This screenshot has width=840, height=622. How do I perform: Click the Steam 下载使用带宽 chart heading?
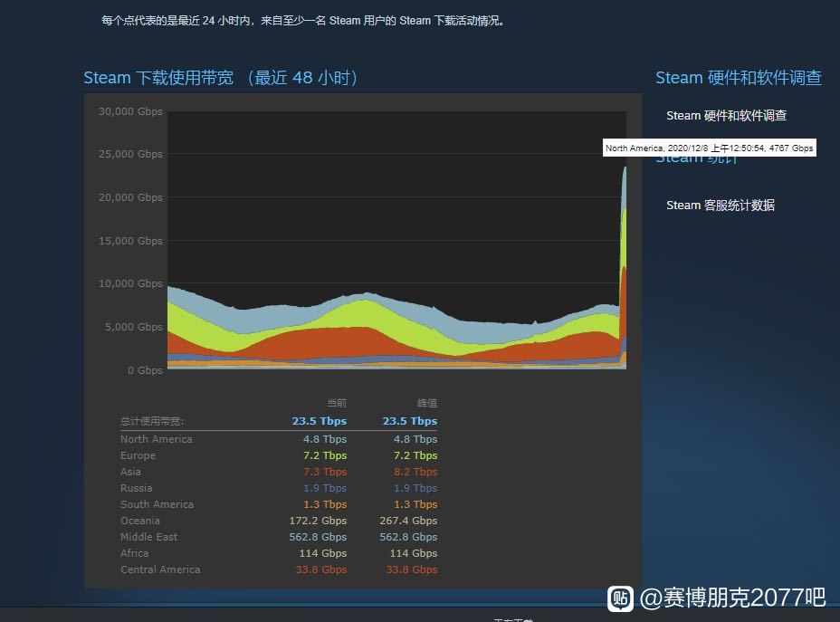[x=221, y=78]
